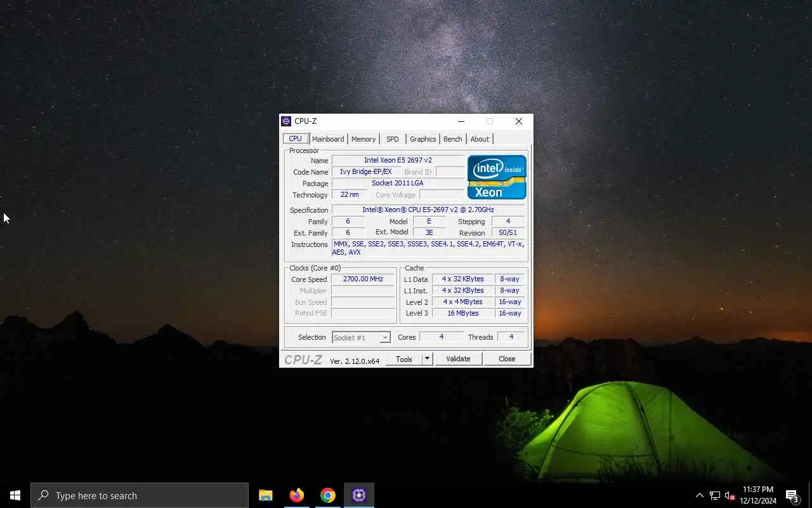The width and height of the screenshot is (812, 508).
Task: Open the Bench tab
Action: (x=453, y=139)
